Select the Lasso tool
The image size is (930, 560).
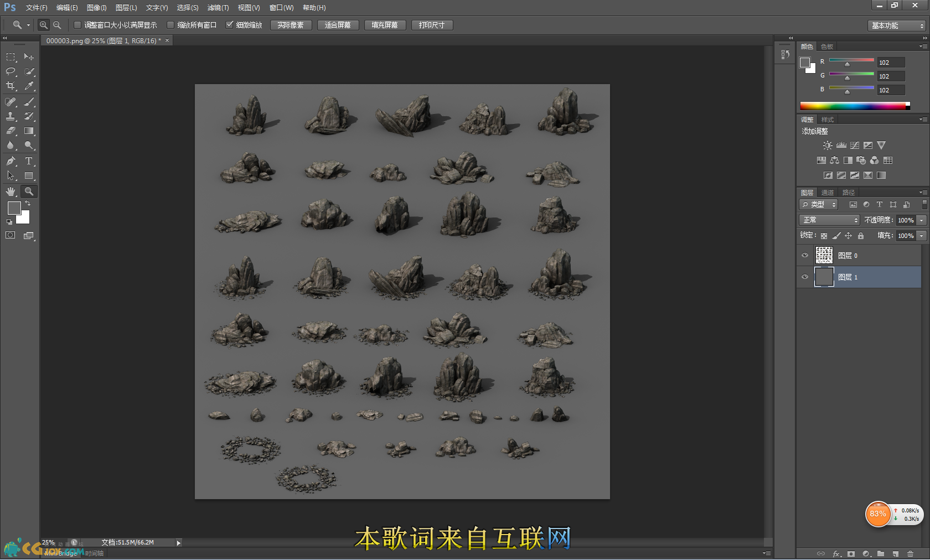[x=11, y=71]
